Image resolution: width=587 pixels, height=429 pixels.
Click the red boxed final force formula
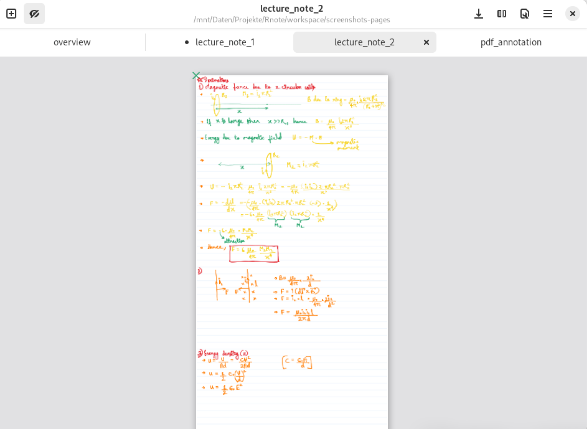point(254,254)
